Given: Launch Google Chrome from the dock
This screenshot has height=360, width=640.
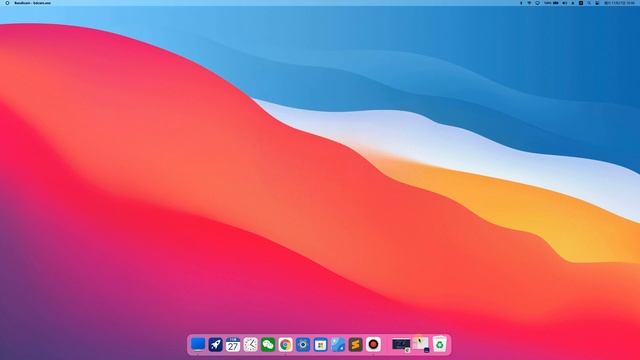Looking at the screenshot, I should 286,344.
